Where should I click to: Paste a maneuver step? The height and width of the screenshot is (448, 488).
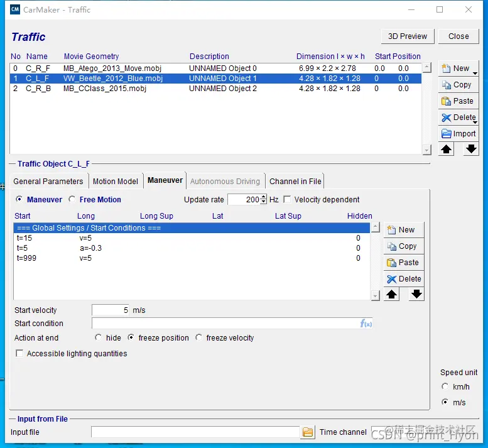(x=404, y=263)
